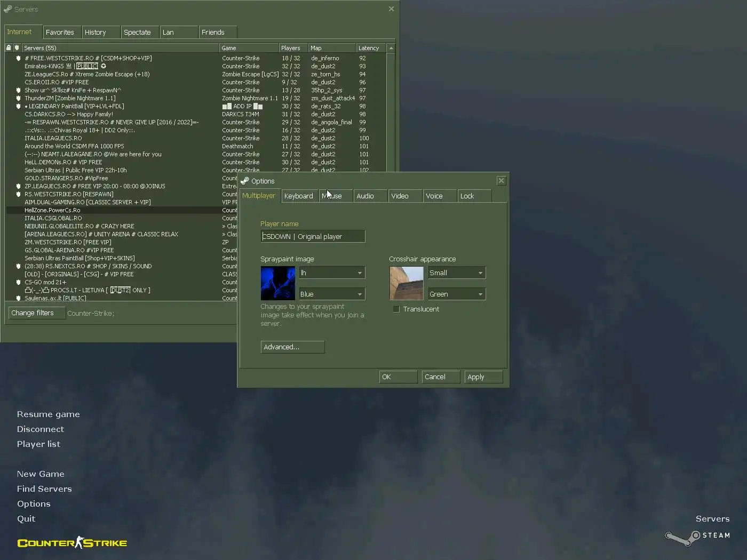
Task: Sort servers by the Map column header
Action: tap(332, 48)
